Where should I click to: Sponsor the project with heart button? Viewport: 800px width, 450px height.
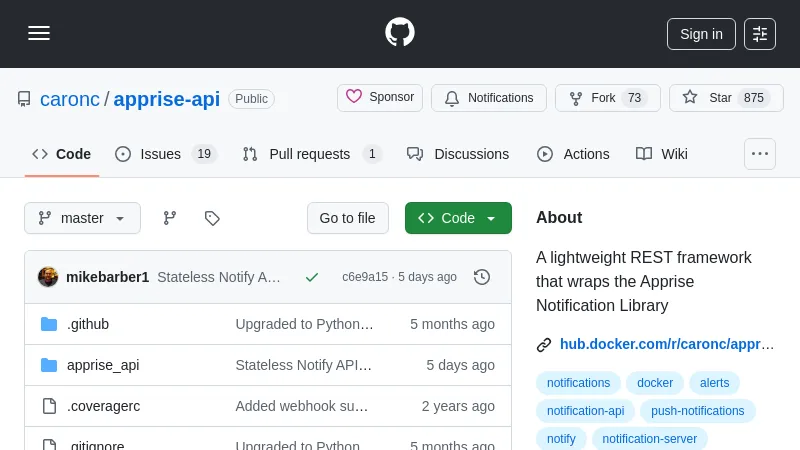pyautogui.click(x=380, y=98)
